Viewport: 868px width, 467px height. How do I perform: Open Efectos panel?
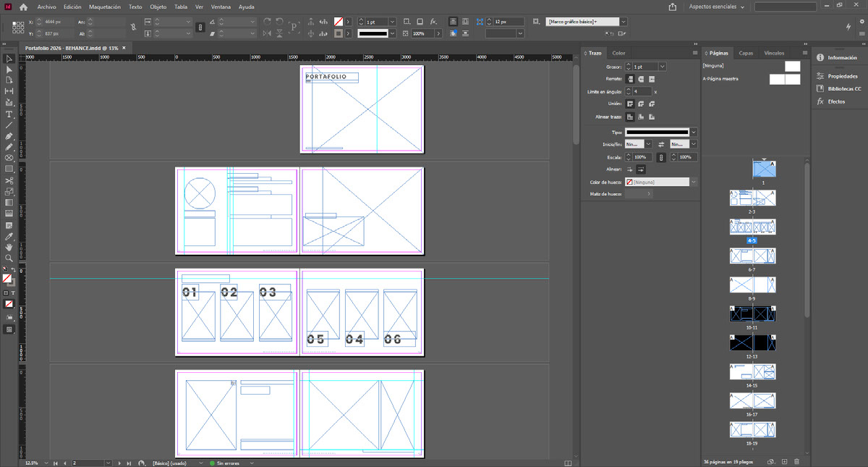tap(830, 101)
